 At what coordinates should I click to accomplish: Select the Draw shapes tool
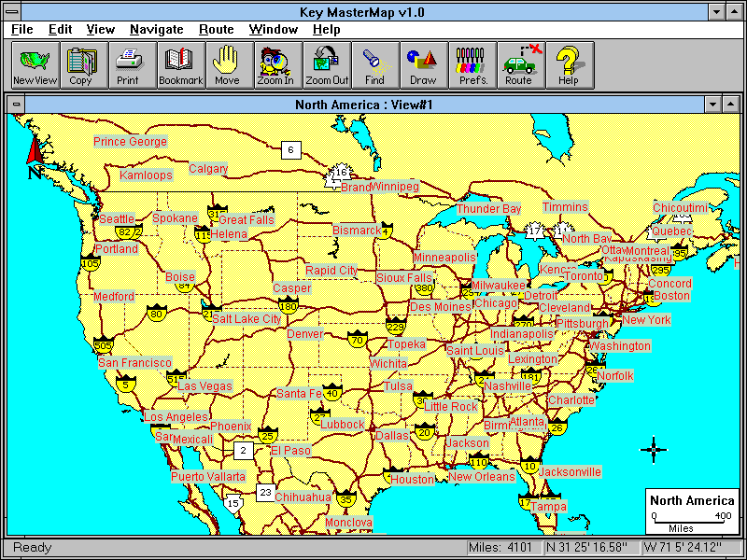point(424,64)
